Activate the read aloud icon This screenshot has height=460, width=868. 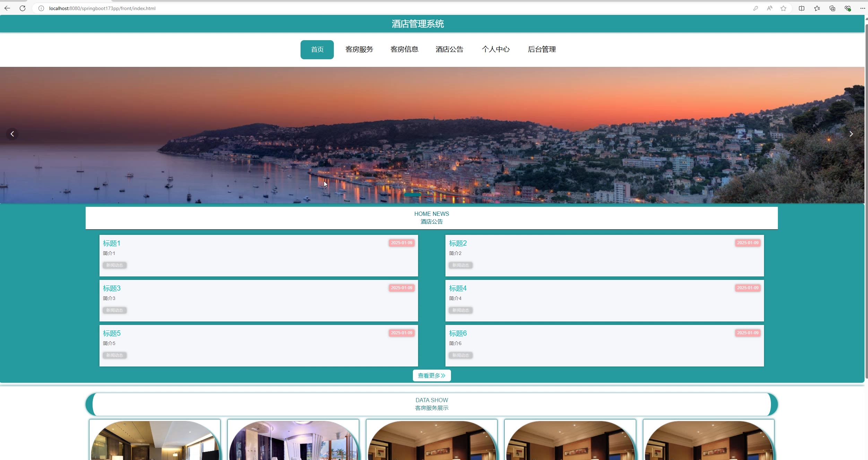click(x=770, y=8)
